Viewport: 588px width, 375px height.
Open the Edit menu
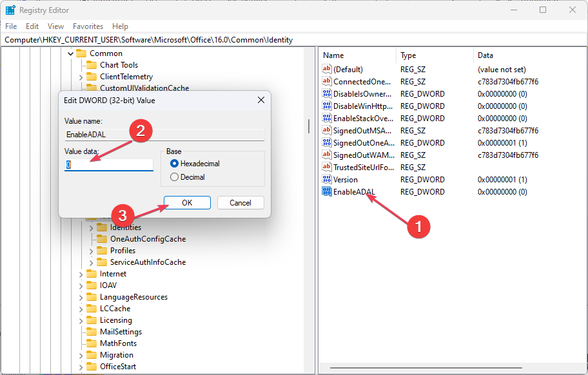(32, 26)
